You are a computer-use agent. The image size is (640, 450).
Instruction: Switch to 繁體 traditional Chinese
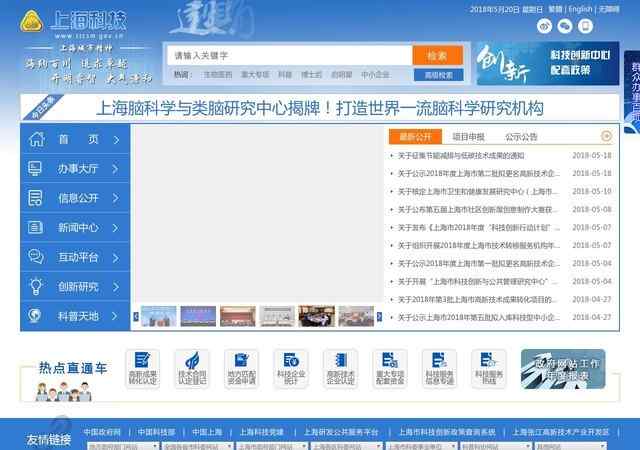(555, 9)
